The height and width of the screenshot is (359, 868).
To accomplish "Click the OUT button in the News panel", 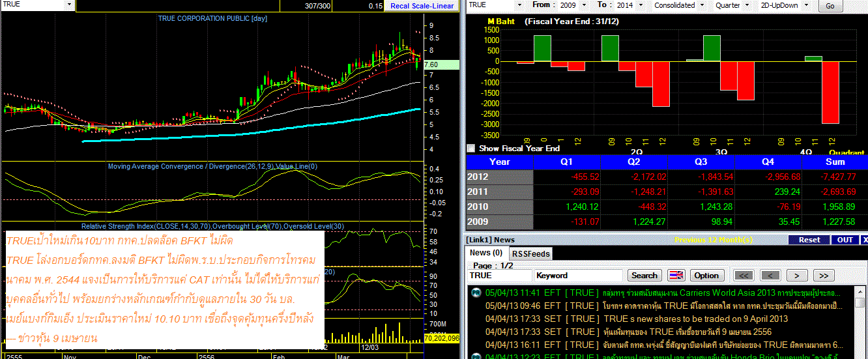I will point(845,240).
